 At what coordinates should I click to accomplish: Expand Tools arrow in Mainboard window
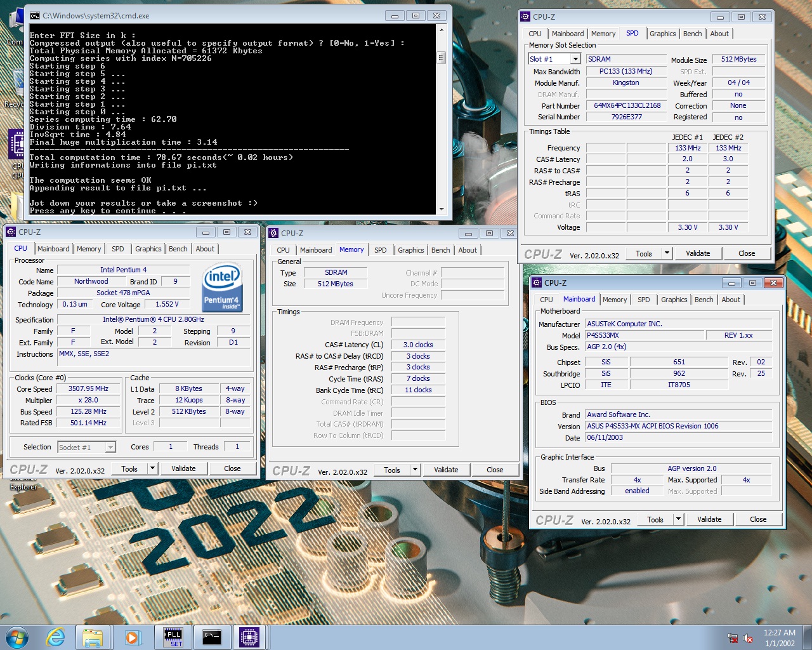678,519
